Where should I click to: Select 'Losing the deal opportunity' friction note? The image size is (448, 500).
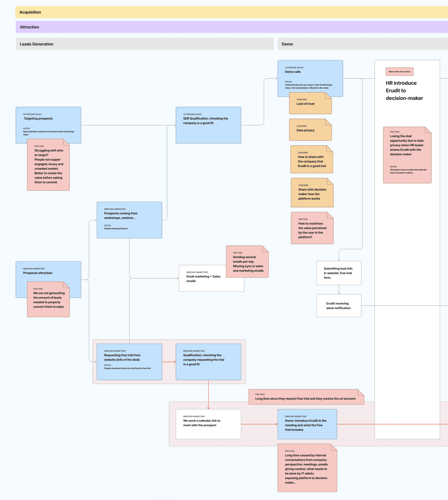click(407, 155)
